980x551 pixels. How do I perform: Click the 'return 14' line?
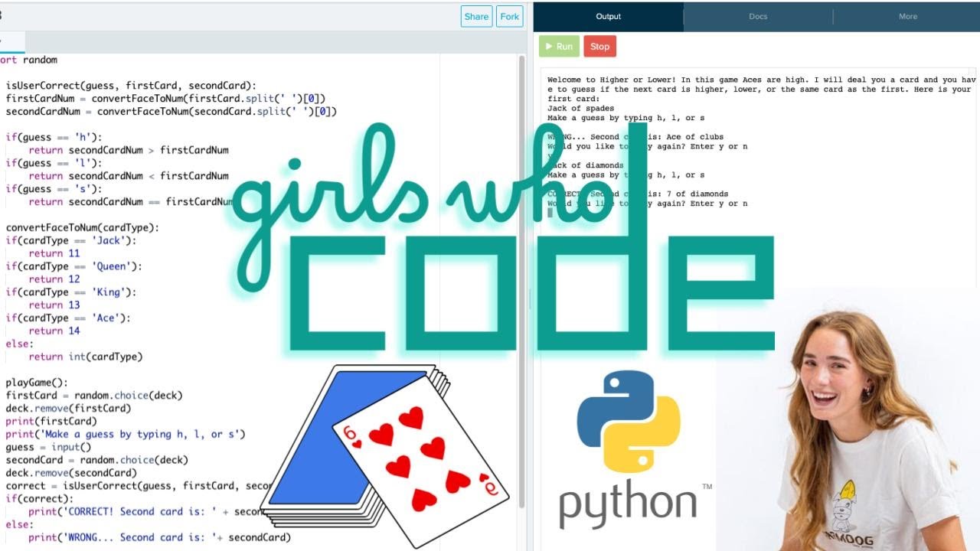54,331
